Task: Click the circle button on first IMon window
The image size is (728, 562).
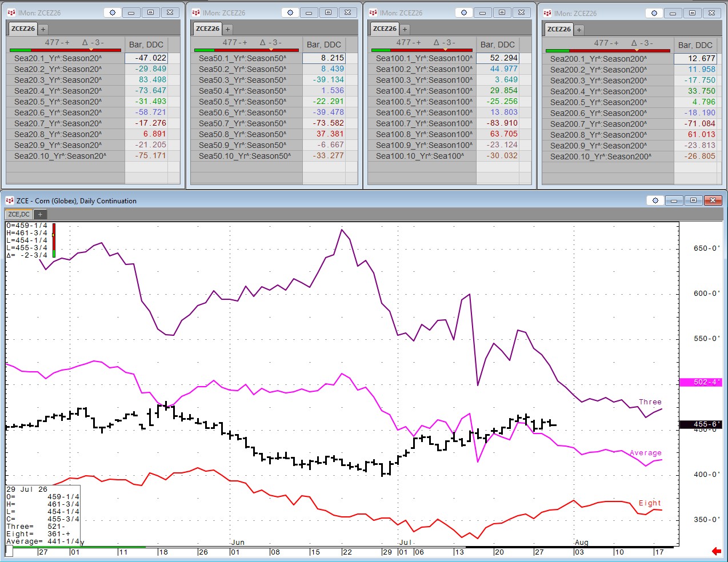Action: pyautogui.click(x=113, y=13)
